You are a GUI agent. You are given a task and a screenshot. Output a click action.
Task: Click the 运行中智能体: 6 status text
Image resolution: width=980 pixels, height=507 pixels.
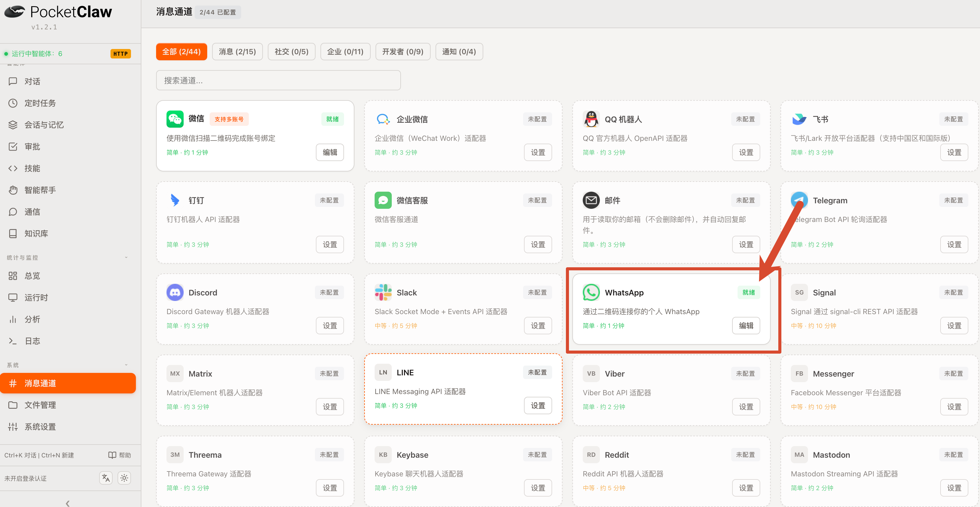click(37, 54)
